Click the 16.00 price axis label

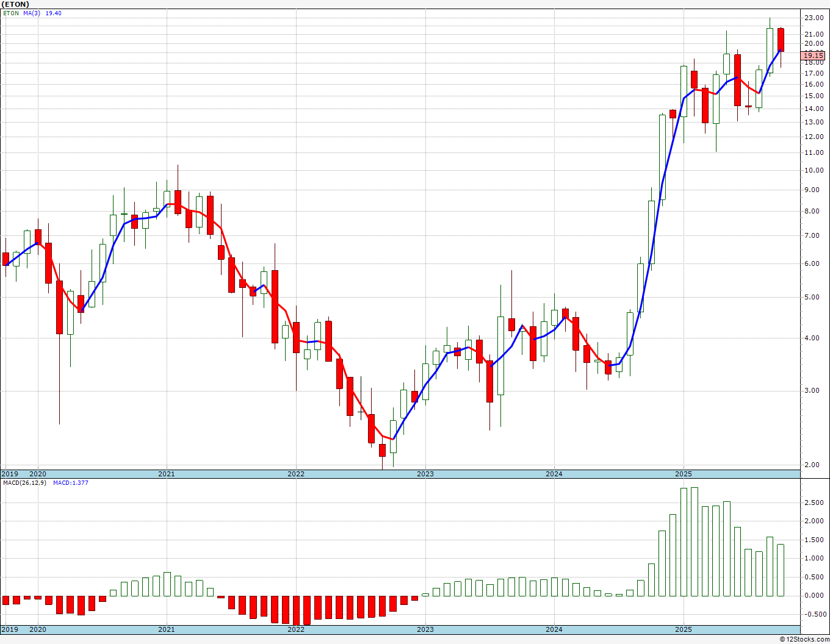[814, 84]
